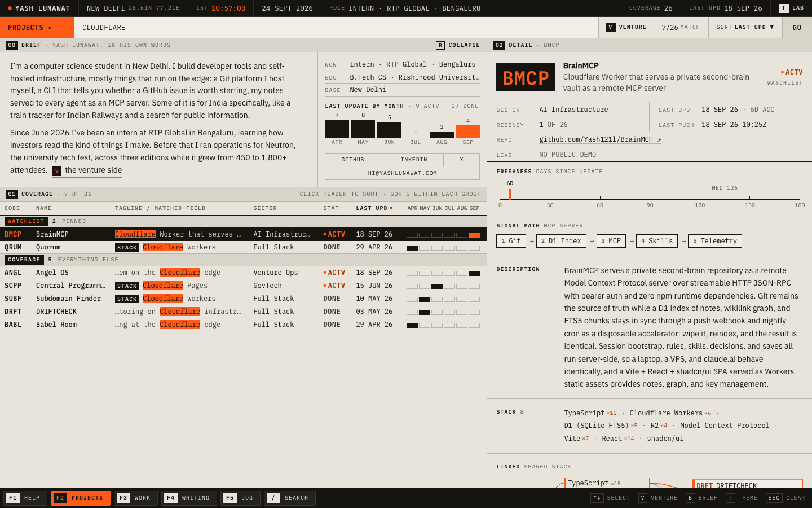The width and height of the screenshot is (812, 508).
Task: Click the Vite ×7 stack tag
Action: pyautogui.click(x=576, y=439)
